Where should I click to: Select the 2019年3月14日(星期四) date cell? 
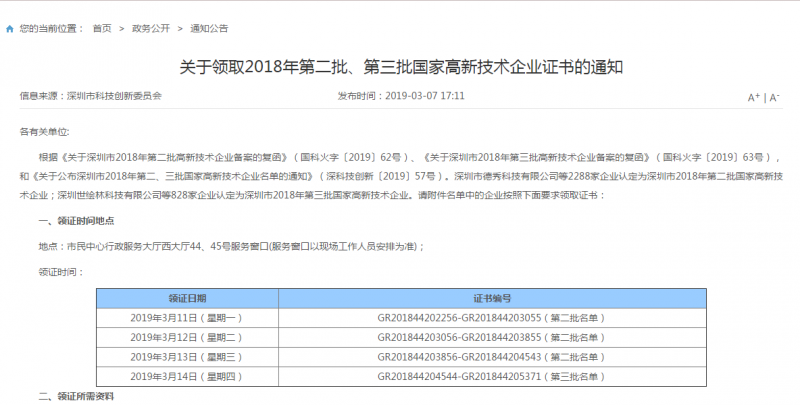coord(188,376)
